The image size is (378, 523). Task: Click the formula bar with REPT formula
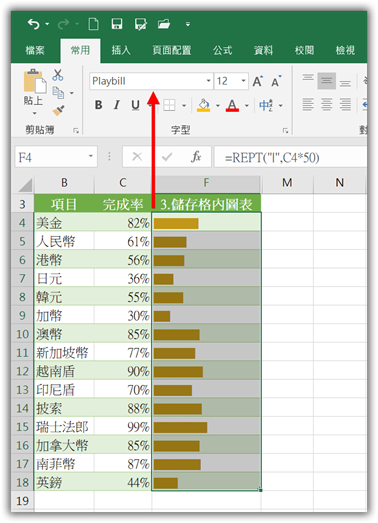pyautogui.click(x=290, y=157)
